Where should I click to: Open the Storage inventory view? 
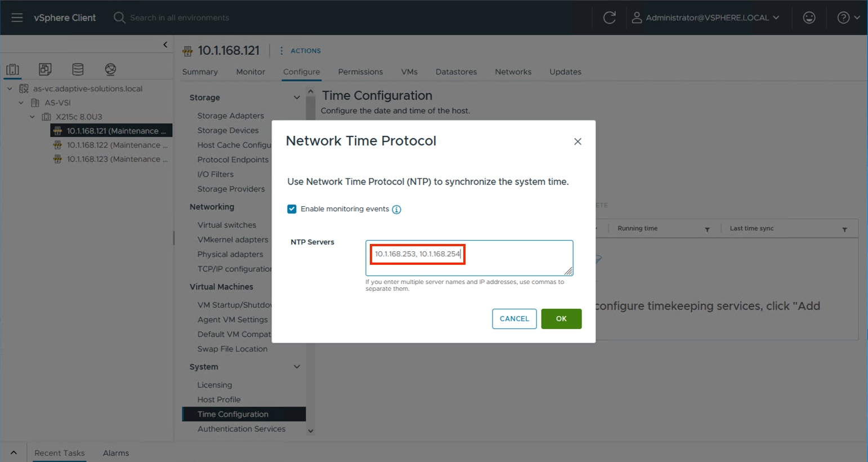pyautogui.click(x=77, y=69)
